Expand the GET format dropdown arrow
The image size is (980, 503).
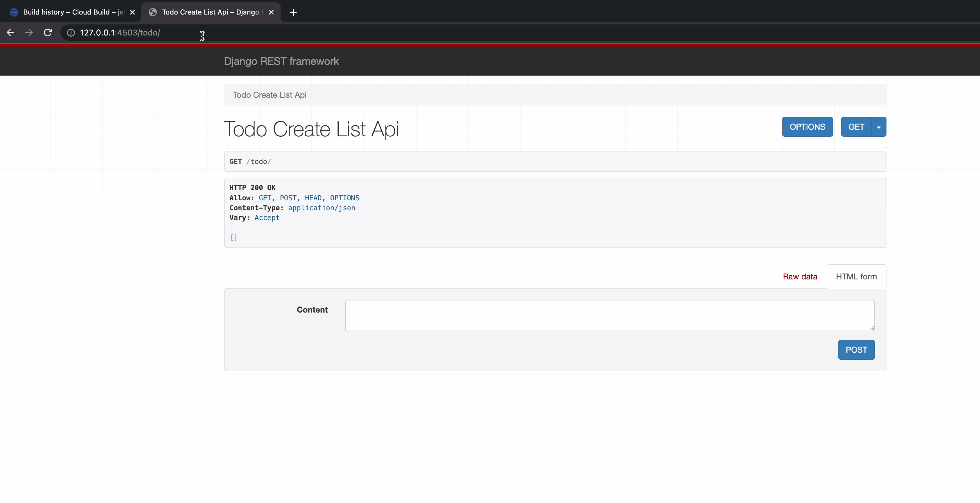[879, 127]
